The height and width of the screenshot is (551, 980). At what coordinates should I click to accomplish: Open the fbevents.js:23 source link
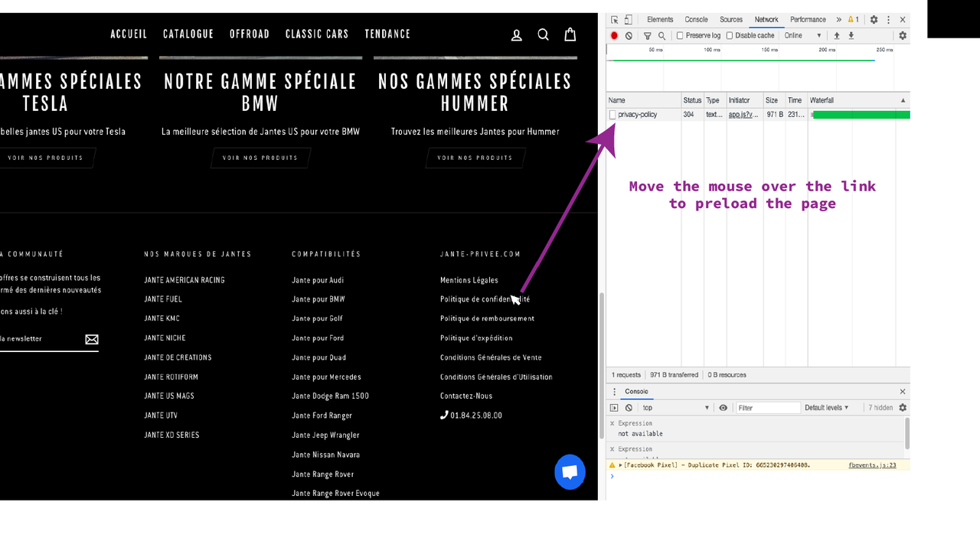pyautogui.click(x=872, y=465)
